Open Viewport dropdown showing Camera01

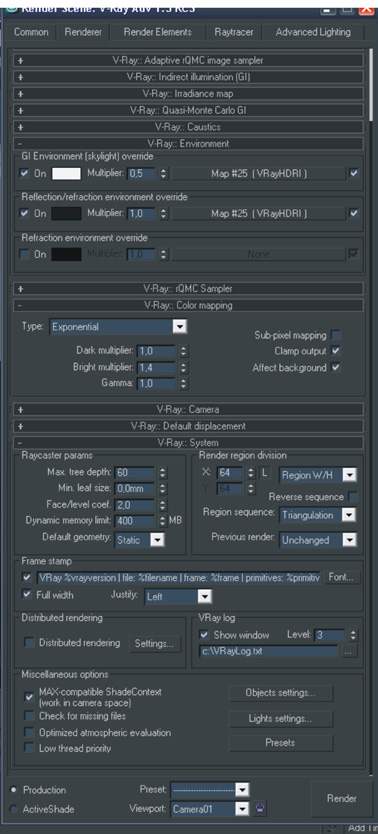point(209,809)
